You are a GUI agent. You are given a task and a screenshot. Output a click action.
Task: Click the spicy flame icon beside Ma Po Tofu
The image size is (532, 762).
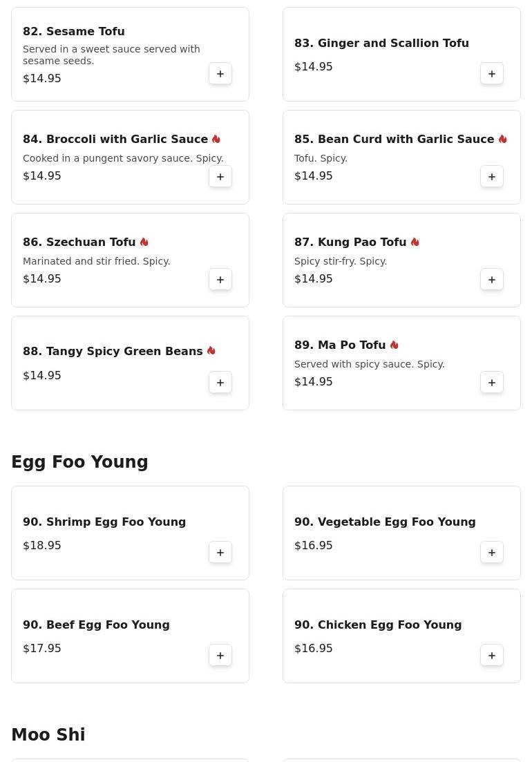point(395,345)
